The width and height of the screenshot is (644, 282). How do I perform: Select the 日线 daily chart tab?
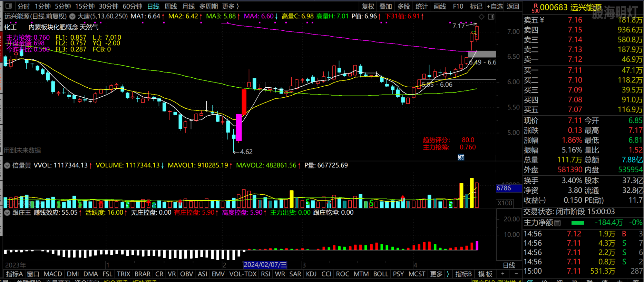click(x=153, y=6)
